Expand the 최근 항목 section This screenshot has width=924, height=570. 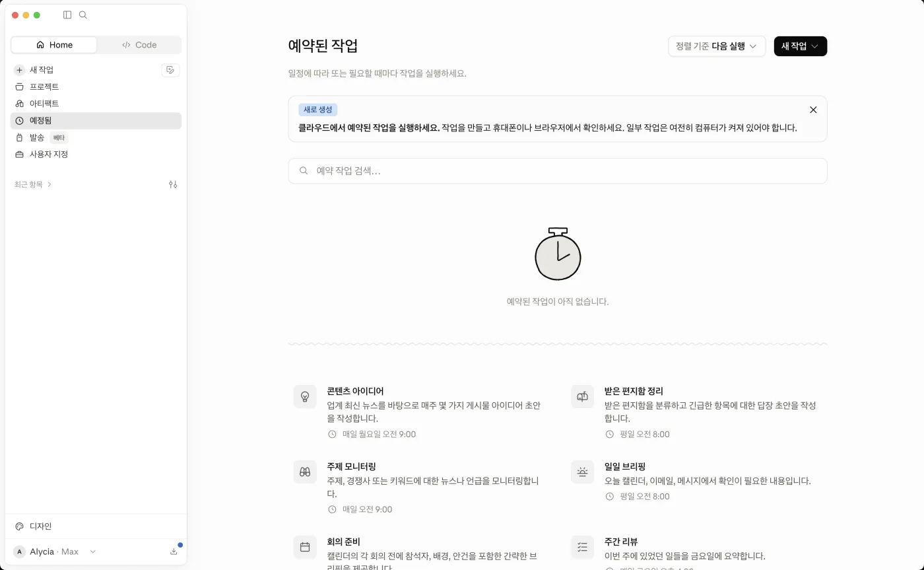pos(33,184)
